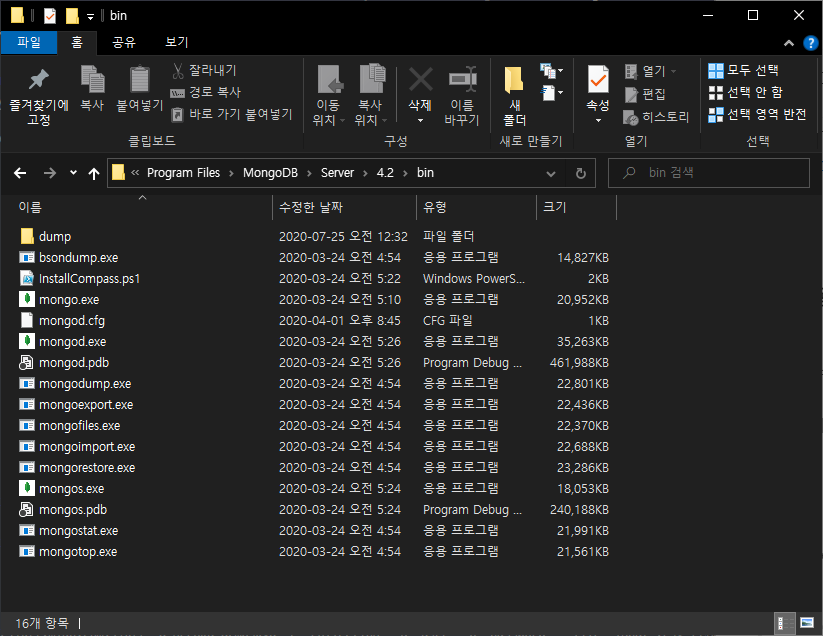Switch to the 공유 (Share) tab
This screenshot has width=823, height=636.
pos(124,42)
